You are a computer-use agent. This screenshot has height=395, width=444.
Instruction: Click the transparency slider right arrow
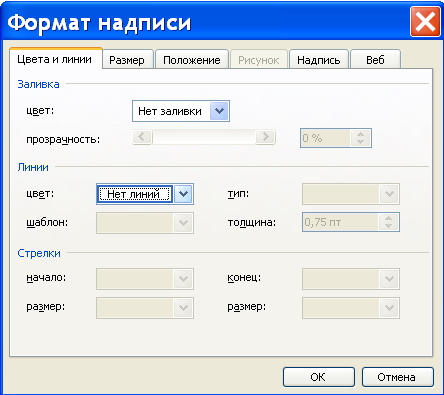[266, 137]
